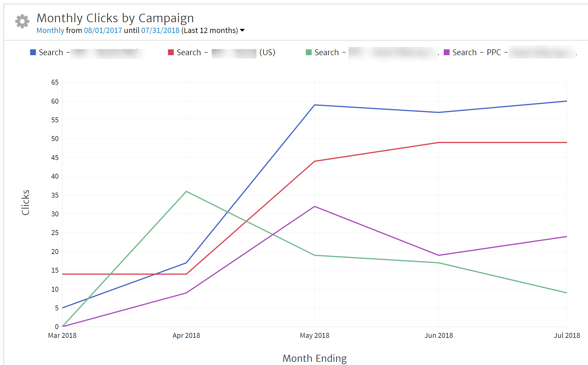Viewport: 588px width, 365px height.
Task: Select the Monthly Clicks by Campaign title
Action: (x=115, y=18)
